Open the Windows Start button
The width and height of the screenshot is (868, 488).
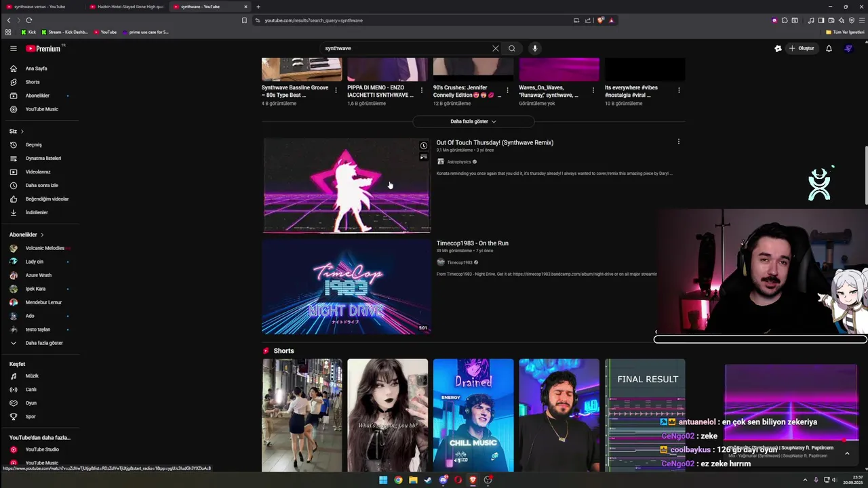[383, 480]
